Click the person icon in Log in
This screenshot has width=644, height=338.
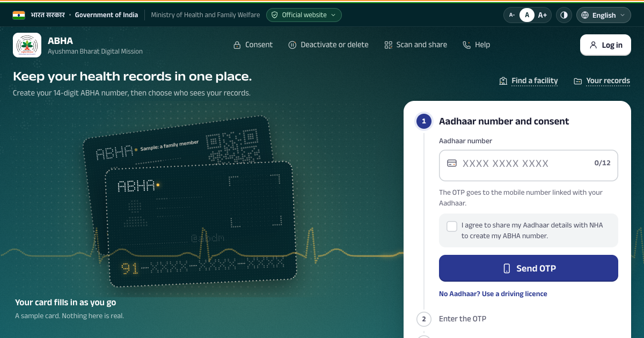tap(593, 45)
